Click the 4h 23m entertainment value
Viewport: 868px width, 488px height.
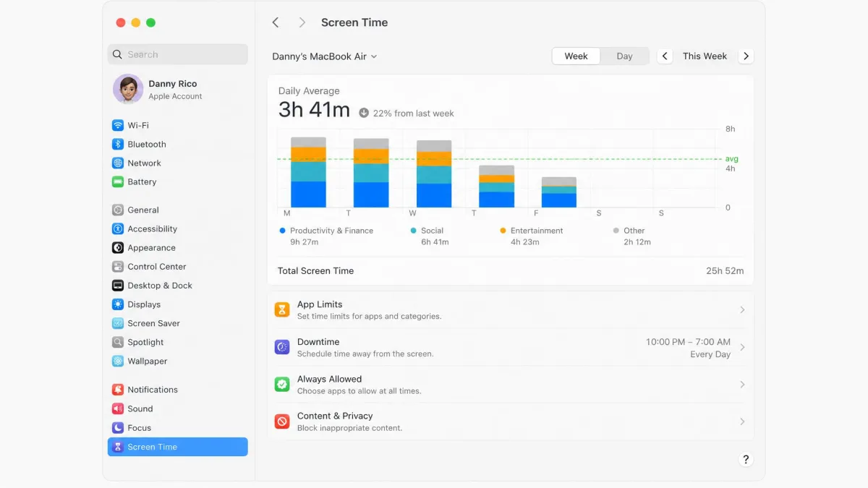click(x=525, y=242)
